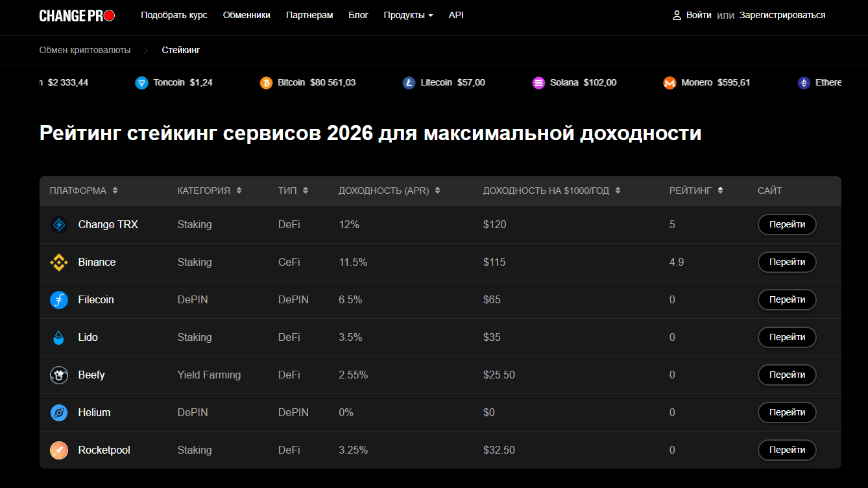Click the Helium platform logo
The width and height of the screenshot is (868, 488).
[x=59, y=413]
